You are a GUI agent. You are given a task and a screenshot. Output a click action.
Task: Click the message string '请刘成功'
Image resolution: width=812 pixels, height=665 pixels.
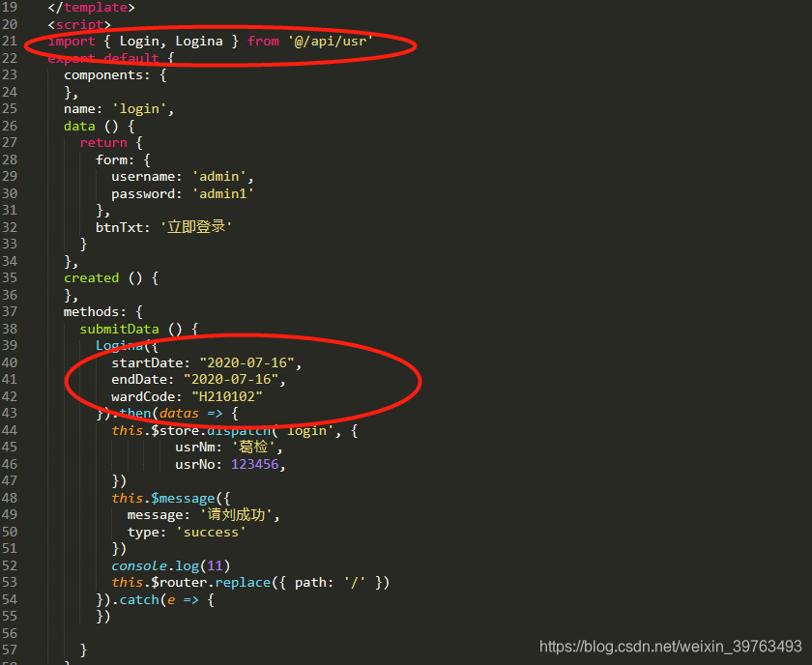click(236, 515)
